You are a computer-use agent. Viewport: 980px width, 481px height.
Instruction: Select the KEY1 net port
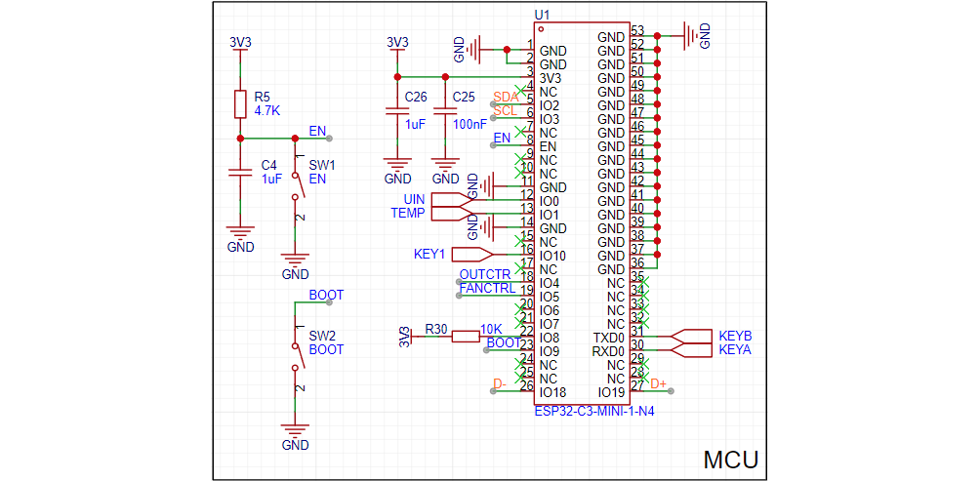(x=472, y=255)
